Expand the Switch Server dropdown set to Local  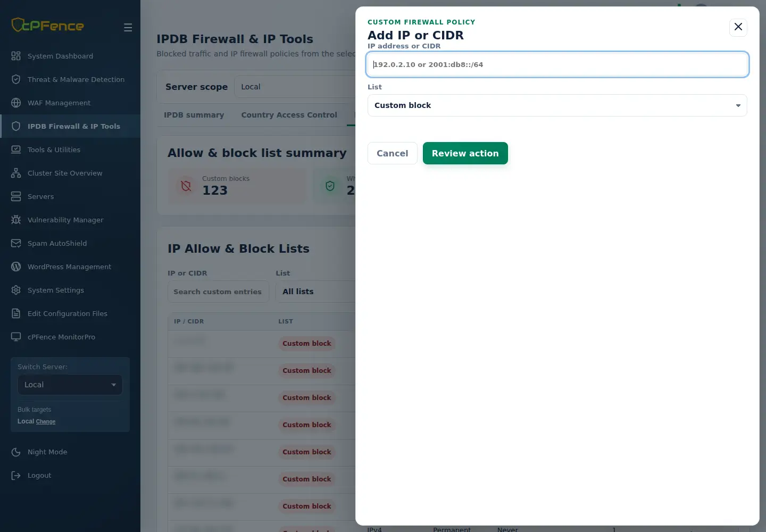[70, 385]
